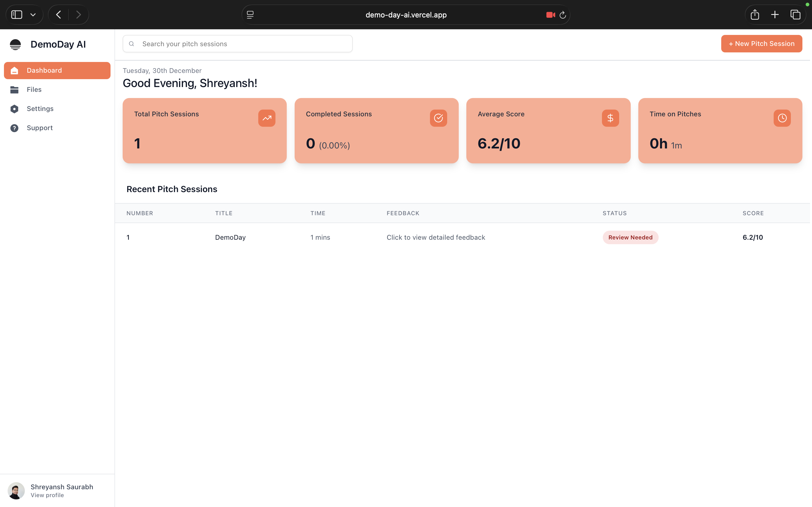The image size is (812, 507).
Task: Click the checkmark icon on Completed Sessions card
Action: pos(438,118)
